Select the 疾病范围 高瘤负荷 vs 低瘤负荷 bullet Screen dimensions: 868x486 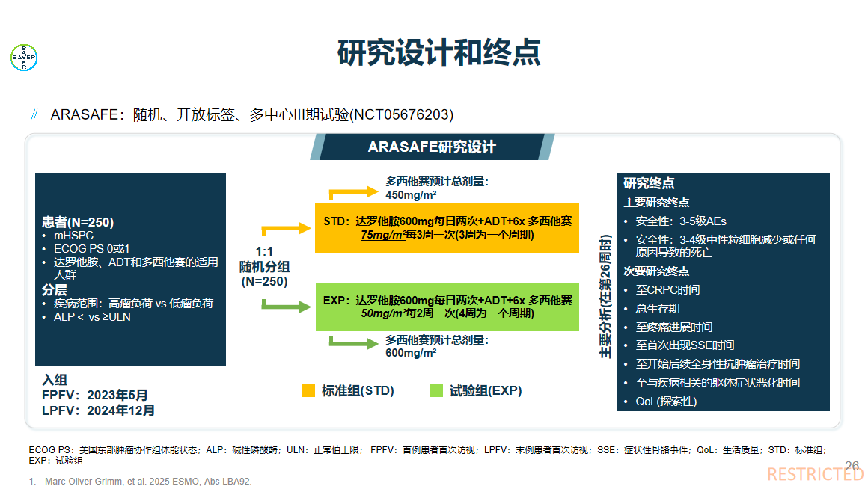(x=133, y=304)
